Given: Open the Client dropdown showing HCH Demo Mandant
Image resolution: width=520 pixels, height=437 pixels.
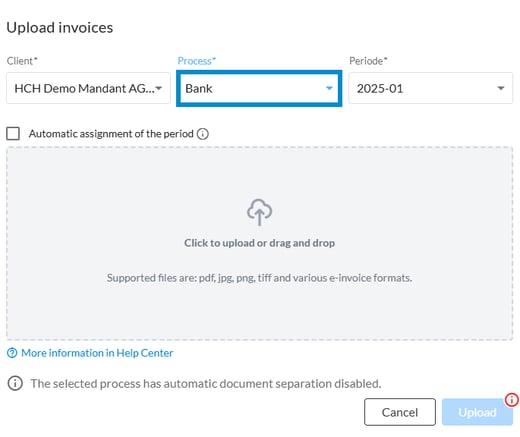Looking at the screenshot, I should (88, 88).
